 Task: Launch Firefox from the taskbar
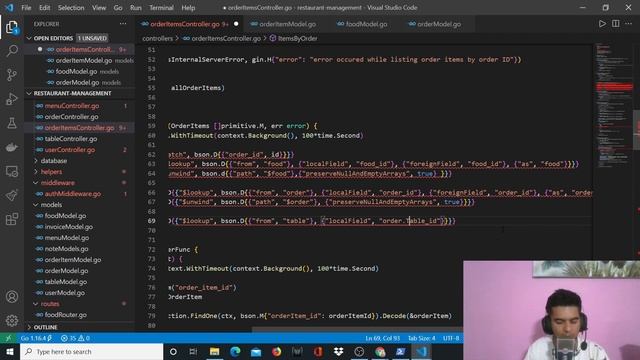[x=276, y=351]
